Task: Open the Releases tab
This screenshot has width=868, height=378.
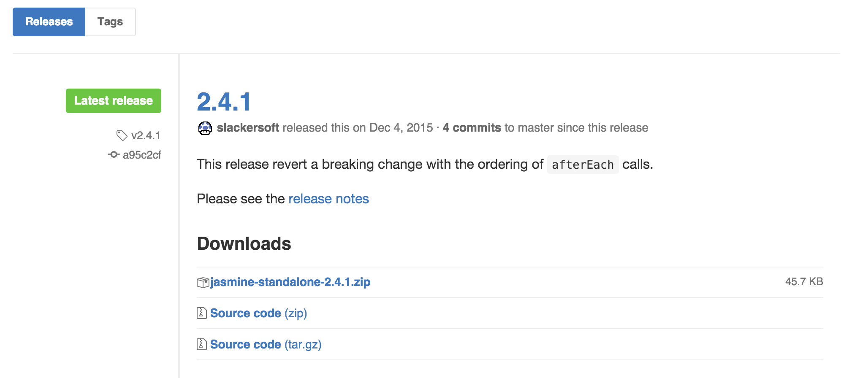Action: click(x=49, y=22)
